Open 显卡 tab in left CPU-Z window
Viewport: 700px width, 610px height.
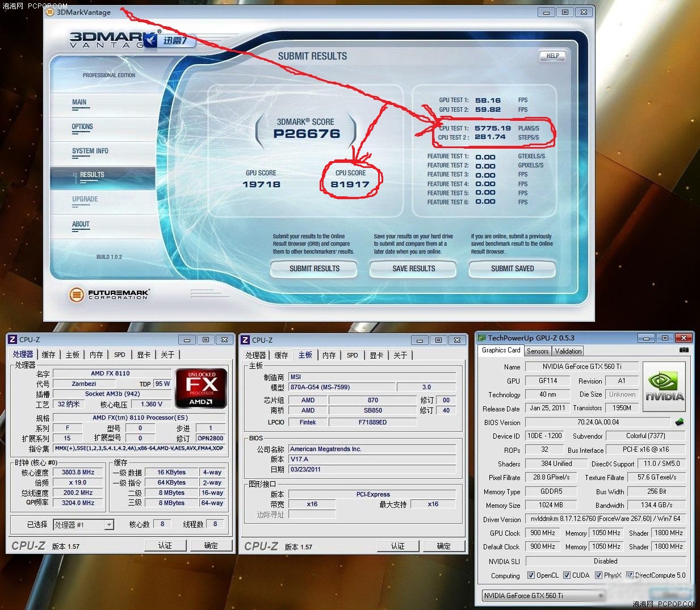point(144,355)
